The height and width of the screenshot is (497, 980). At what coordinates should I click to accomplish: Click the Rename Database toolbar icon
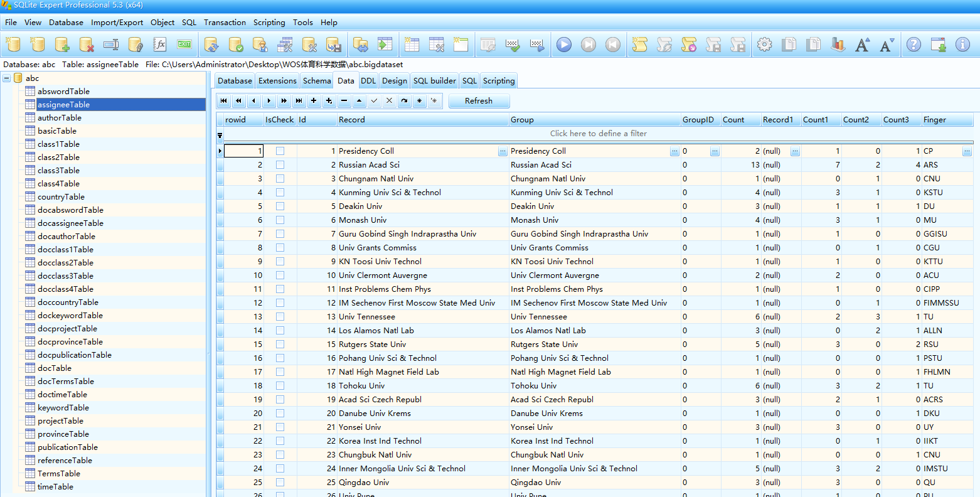pyautogui.click(x=111, y=45)
